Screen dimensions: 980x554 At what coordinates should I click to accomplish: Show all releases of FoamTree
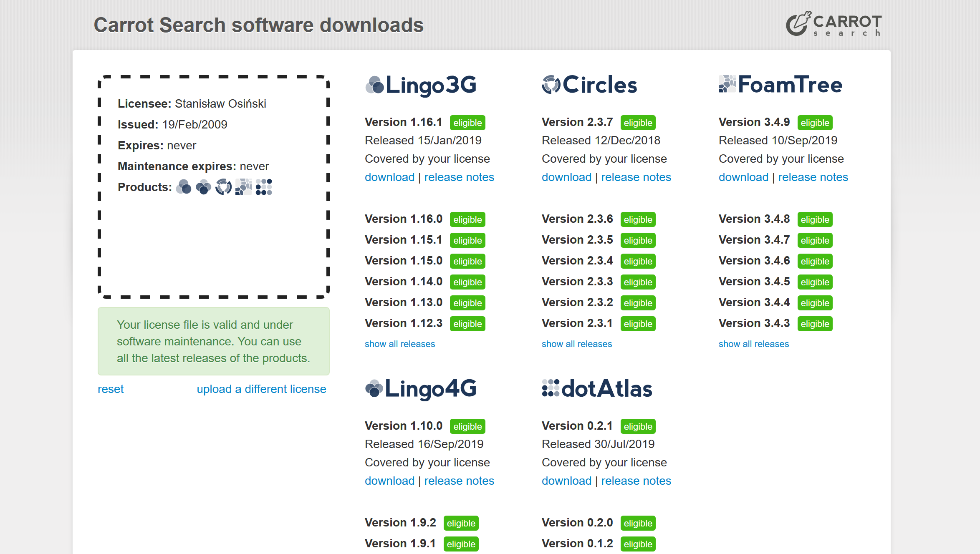(754, 344)
